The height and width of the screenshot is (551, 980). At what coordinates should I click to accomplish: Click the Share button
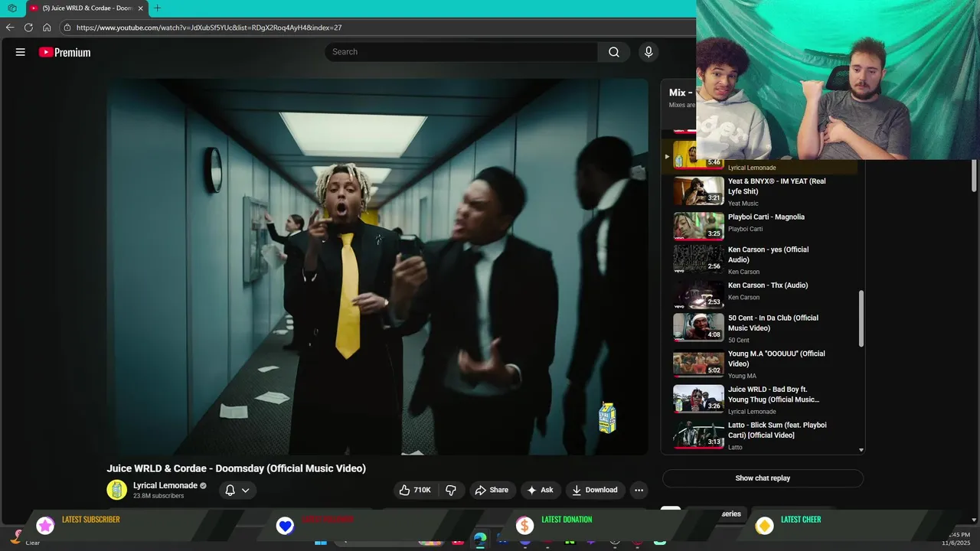point(491,490)
